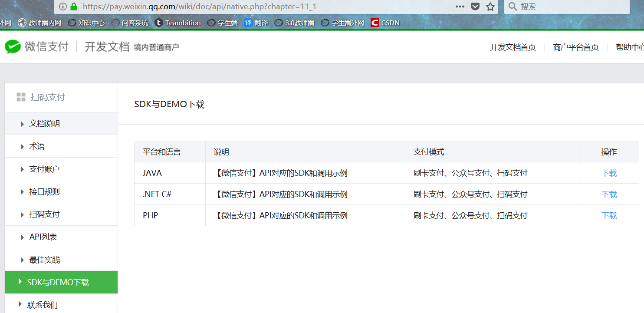
Task: Click 境内普通商户 label
Action: pyautogui.click(x=156, y=47)
